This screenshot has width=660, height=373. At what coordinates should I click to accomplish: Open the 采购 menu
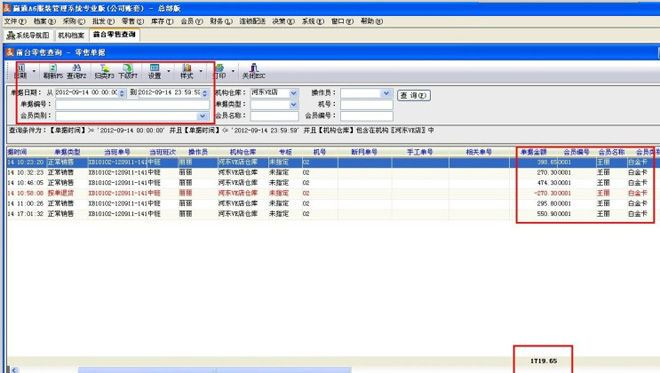pyautogui.click(x=74, y=21)
